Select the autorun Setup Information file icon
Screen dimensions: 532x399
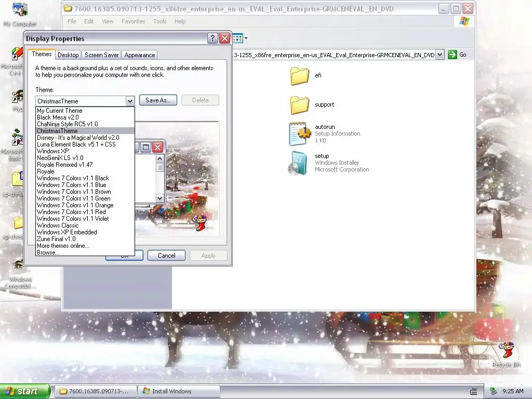click(300, 134)
